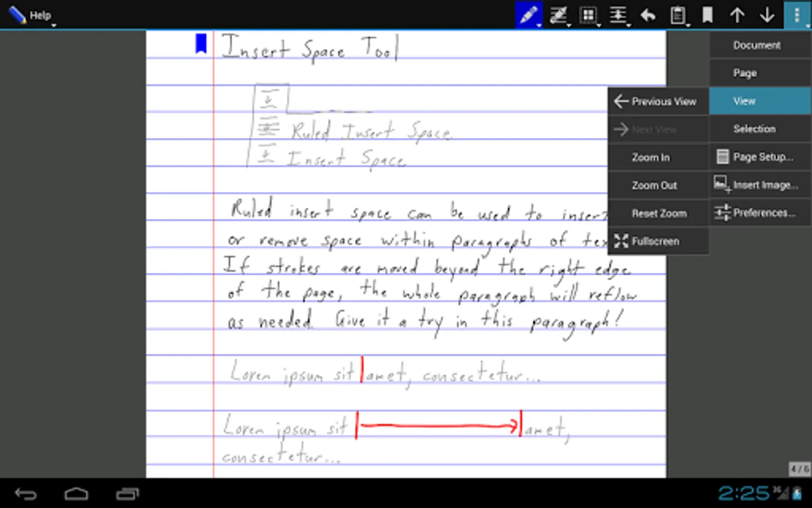The width and height of the screenshot is (812, 508).
Task: Undo the last stroke
Action: click(x=648, y=15)
